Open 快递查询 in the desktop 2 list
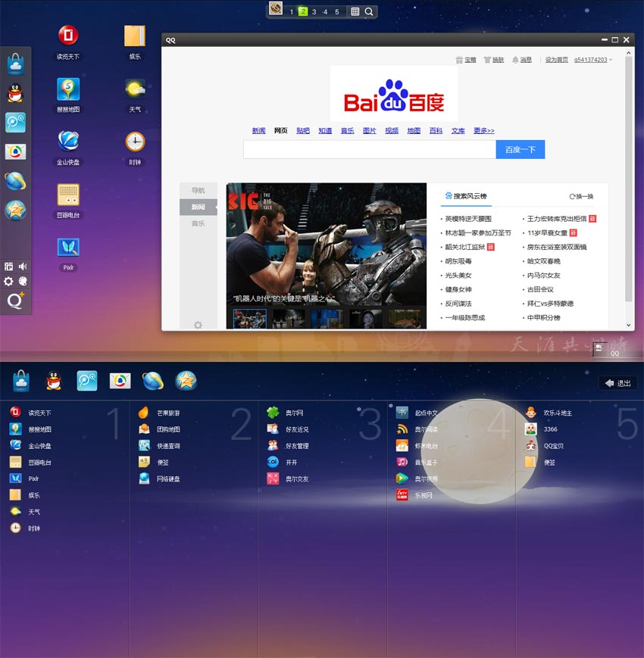 point(160,446)
